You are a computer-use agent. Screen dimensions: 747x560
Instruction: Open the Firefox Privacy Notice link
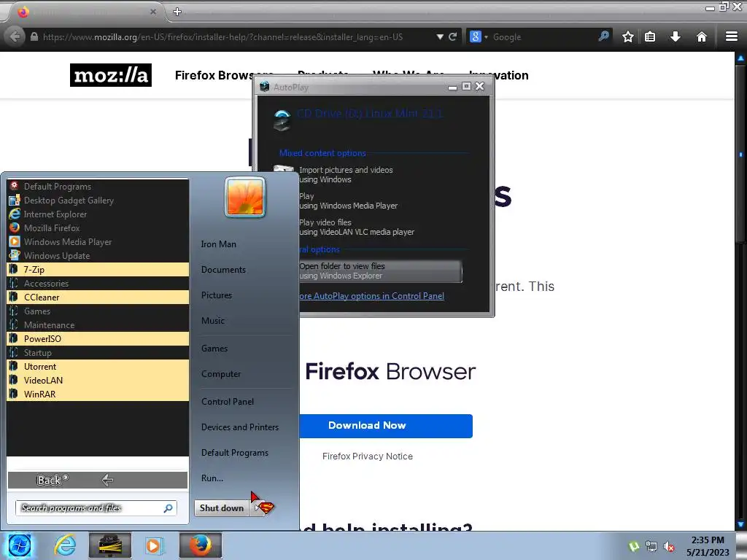coord(368,456)
